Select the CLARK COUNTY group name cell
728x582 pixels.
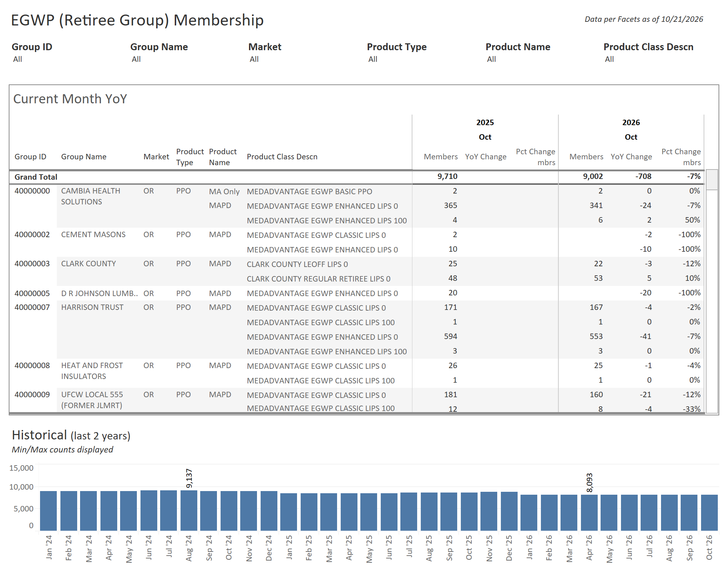pos(88,264)
